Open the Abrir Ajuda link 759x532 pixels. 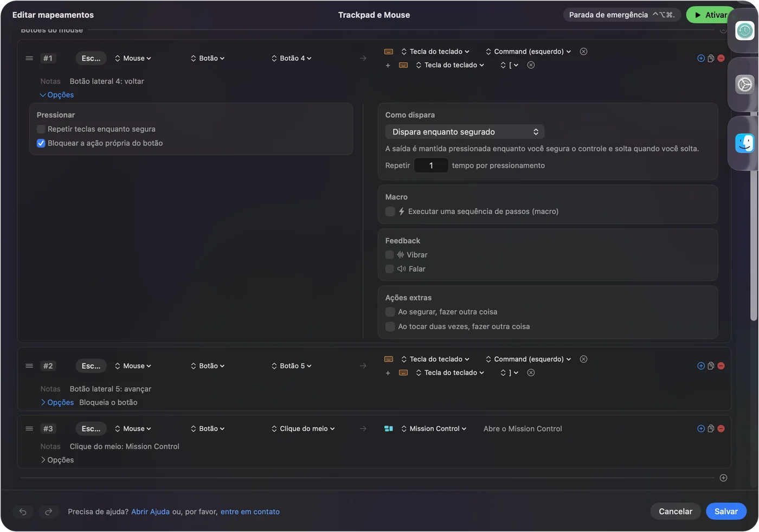(150, 511)
